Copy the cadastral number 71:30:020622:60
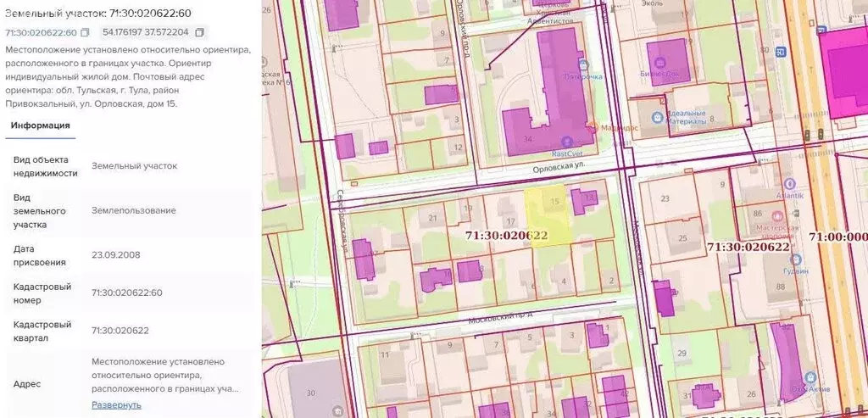868x418 pixels. [85, 32]
